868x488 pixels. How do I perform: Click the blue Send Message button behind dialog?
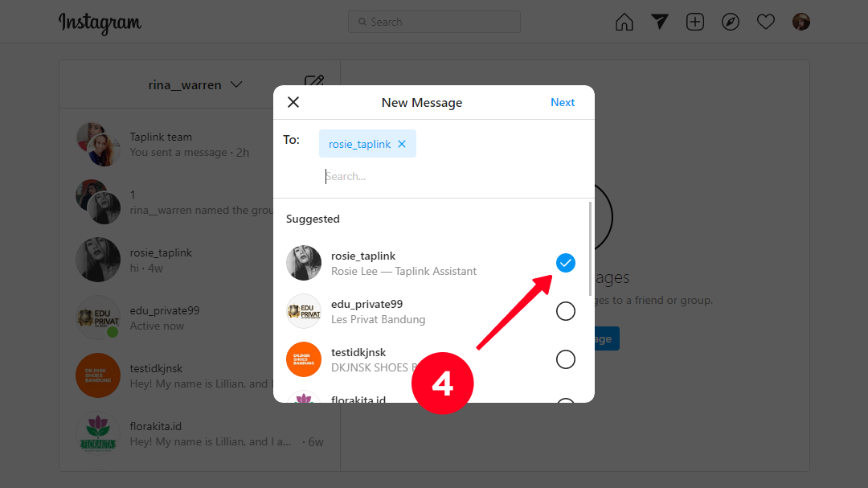coord(608,338)
